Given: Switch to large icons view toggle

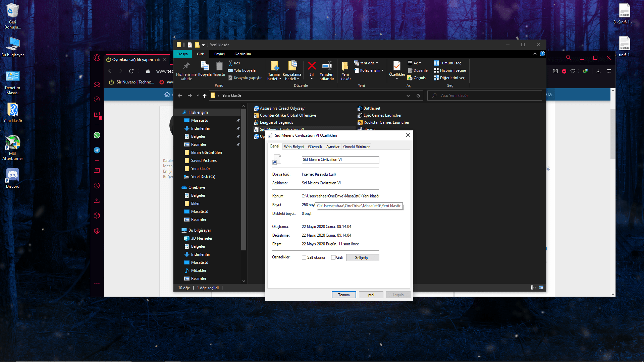Looking at the screenshot, I should (541, 288).
